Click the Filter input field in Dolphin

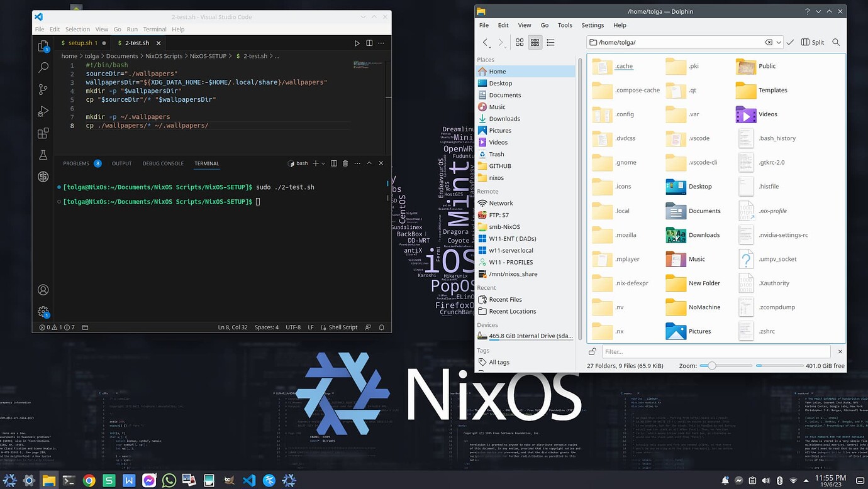coord(692,352)
